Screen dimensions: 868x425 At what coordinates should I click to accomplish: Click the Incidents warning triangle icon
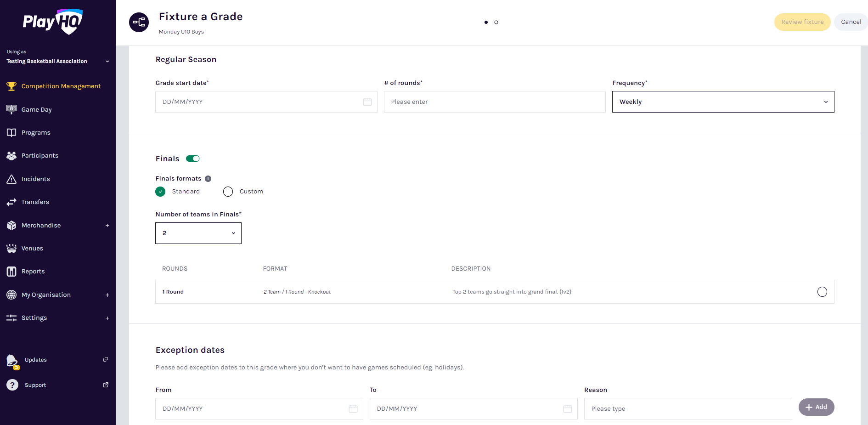(x=11, y=179)
